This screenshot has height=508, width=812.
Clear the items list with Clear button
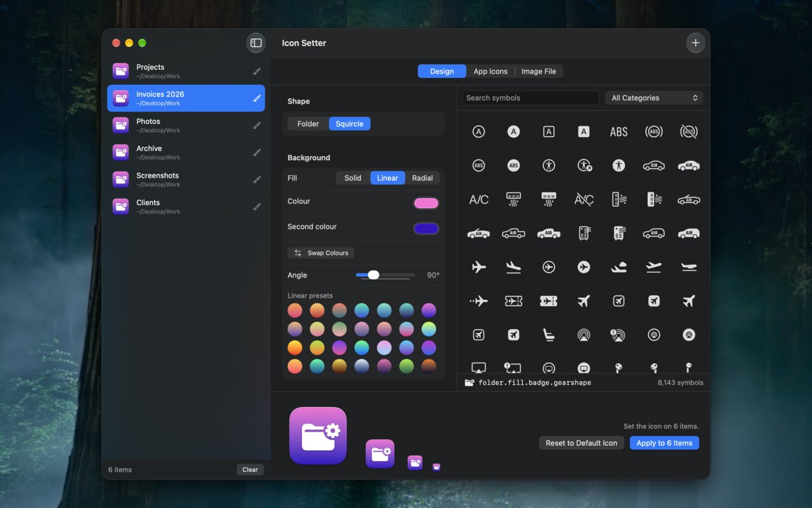pos(250,470)
